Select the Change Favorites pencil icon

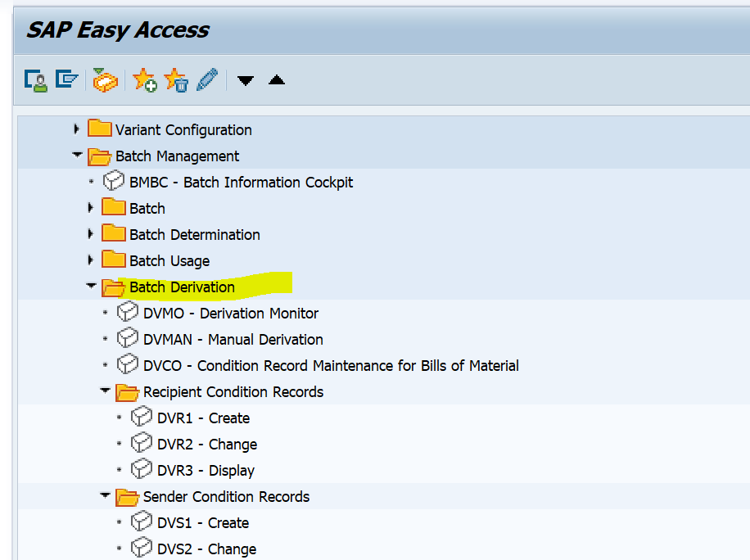point(206,79)
